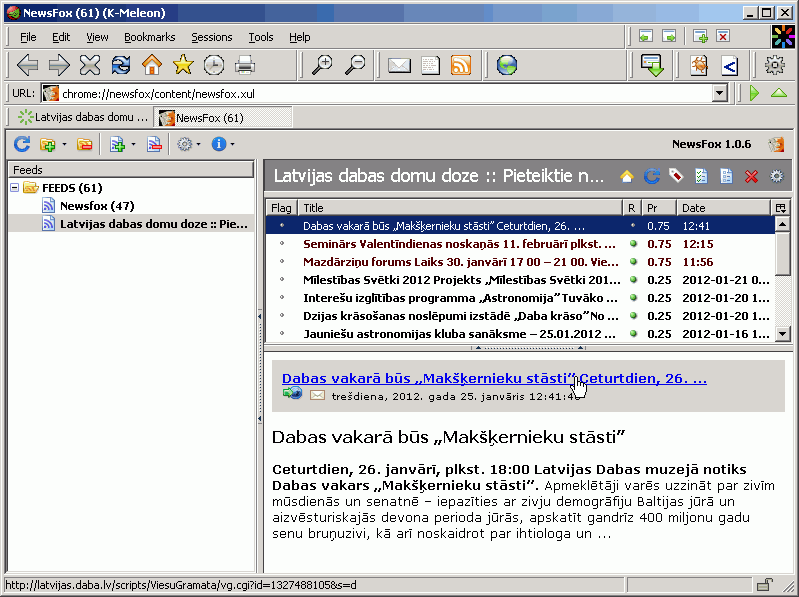
Task: Toggle flag on Jauniešu astronomijas kluba row
Action: coord(282,334)
